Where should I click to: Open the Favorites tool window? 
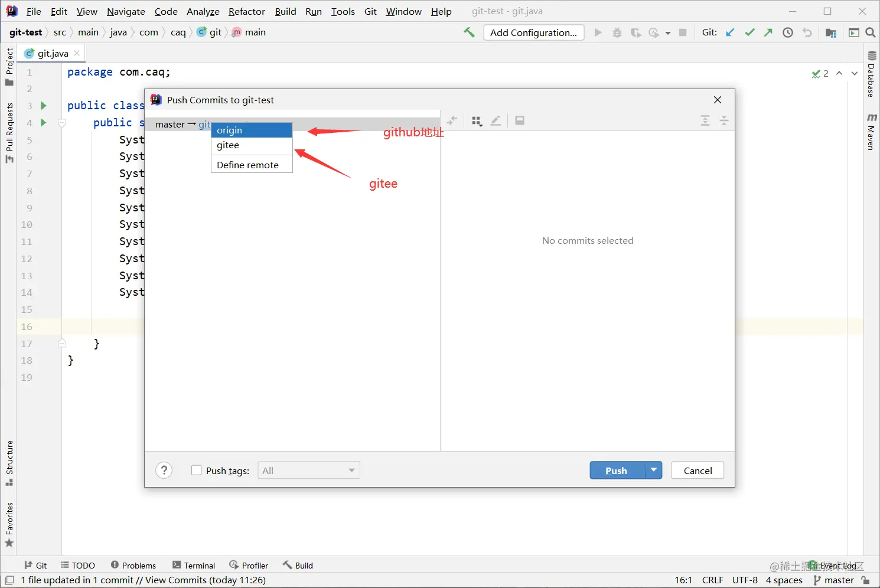[x=9, y=525]
